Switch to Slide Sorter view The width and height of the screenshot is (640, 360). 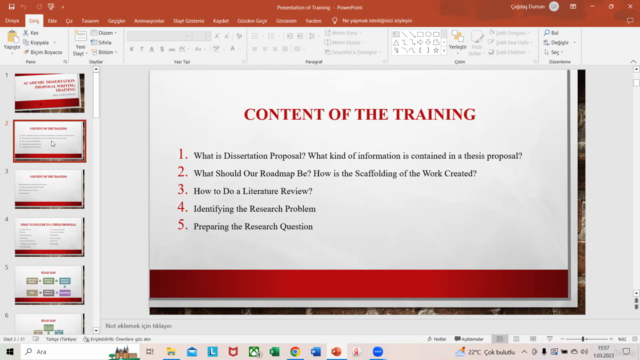click(x=516, y=339)
